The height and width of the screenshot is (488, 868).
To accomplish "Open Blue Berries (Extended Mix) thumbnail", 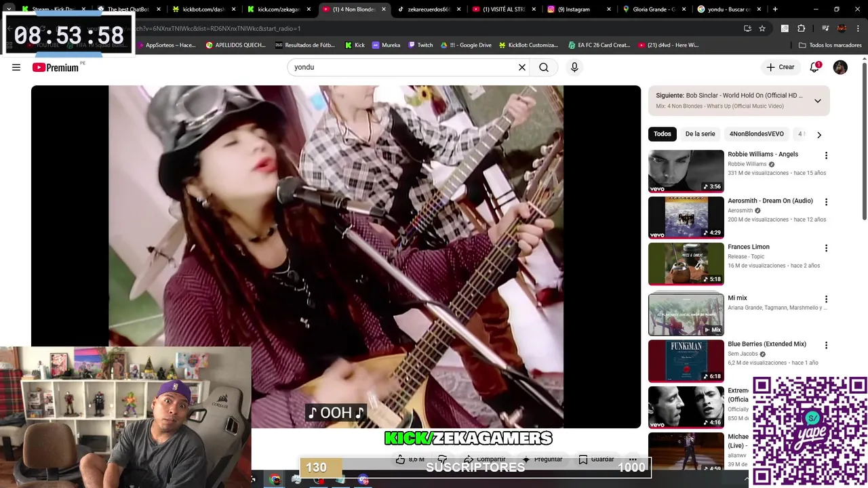I will [686, 361].
